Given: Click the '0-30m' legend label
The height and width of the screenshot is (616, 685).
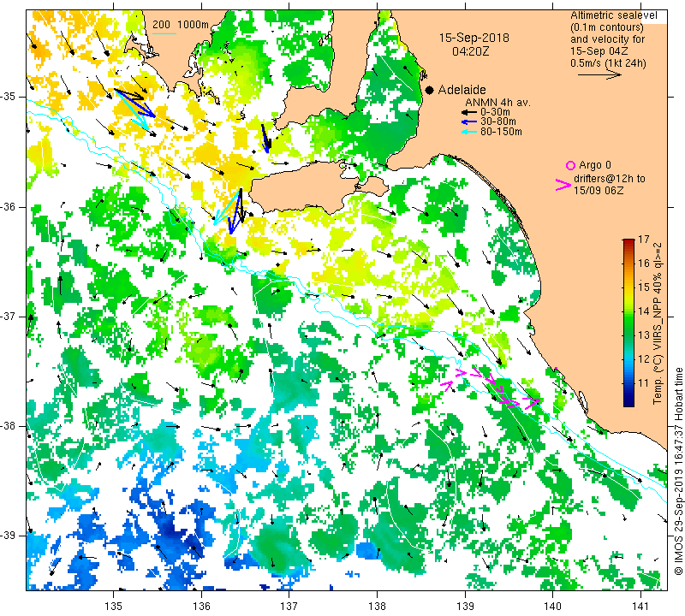Looking at the screenshot, I should tap(495, 112).
